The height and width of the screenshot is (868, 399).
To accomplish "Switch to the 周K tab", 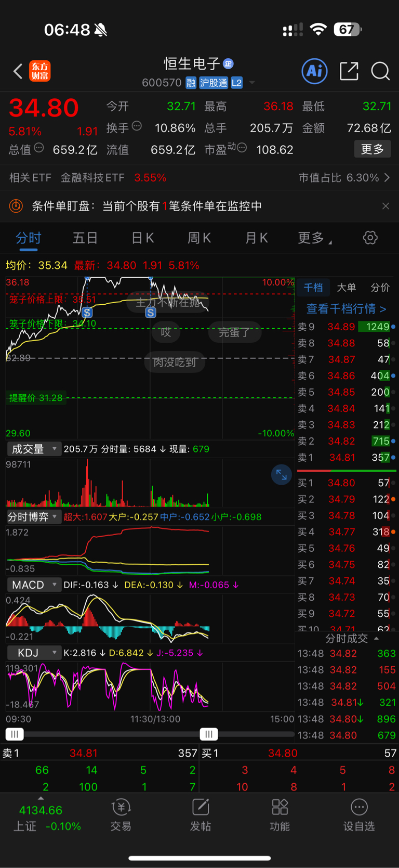I will pos(199,238).
